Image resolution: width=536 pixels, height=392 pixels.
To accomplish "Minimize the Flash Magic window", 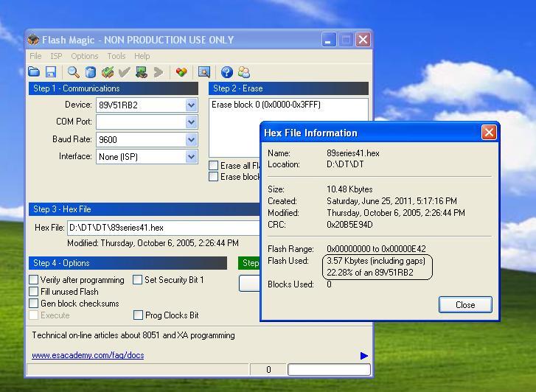I will [329, 40].
